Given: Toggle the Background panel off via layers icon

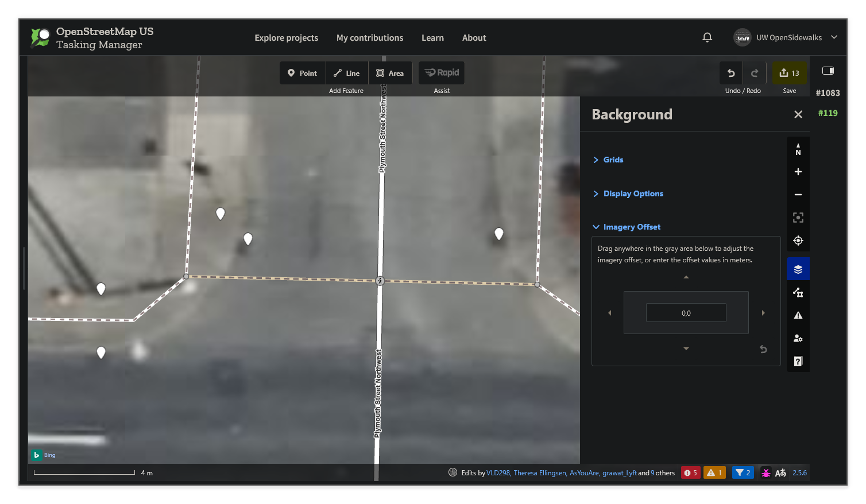Looking at the screenshot, I should [798, 268].
